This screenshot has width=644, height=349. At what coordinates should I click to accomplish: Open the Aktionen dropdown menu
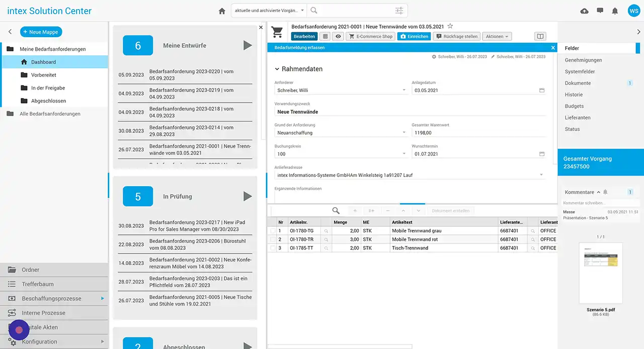tap(497, 36)
